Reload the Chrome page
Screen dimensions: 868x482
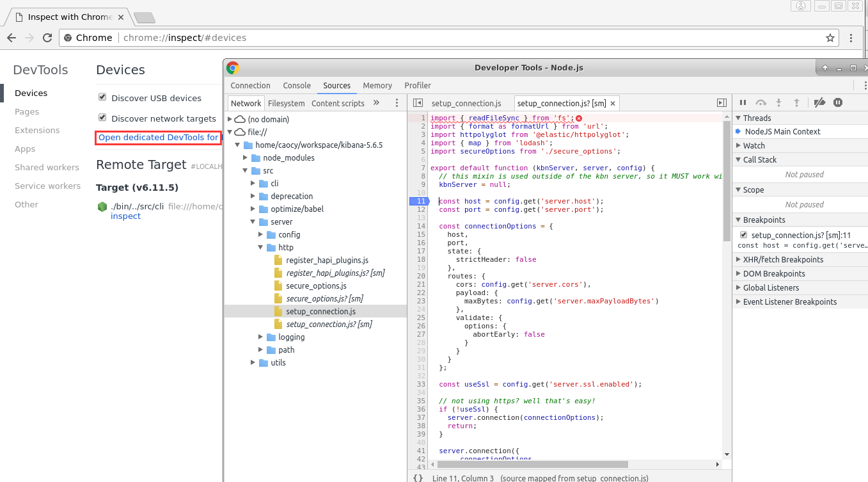click(47, 38)
